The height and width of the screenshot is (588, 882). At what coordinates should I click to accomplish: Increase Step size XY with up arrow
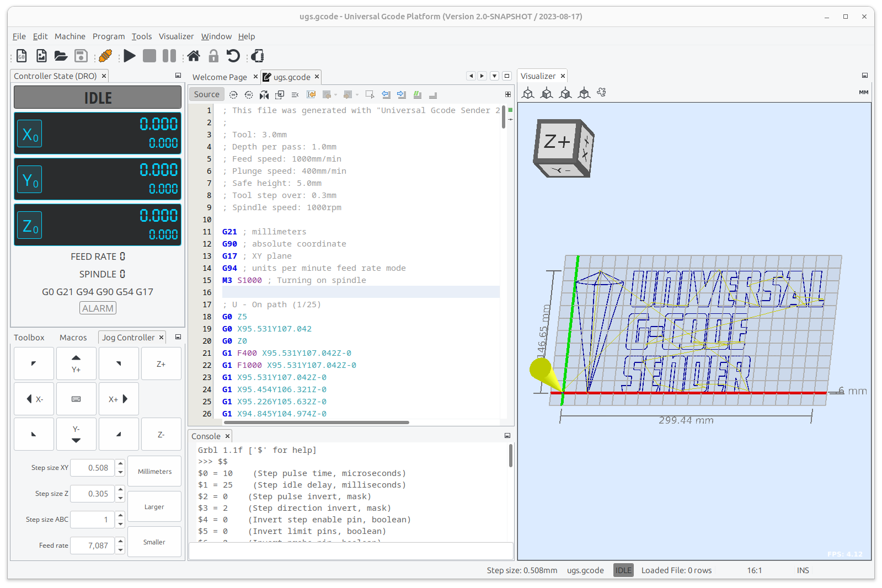click(120, 464)
